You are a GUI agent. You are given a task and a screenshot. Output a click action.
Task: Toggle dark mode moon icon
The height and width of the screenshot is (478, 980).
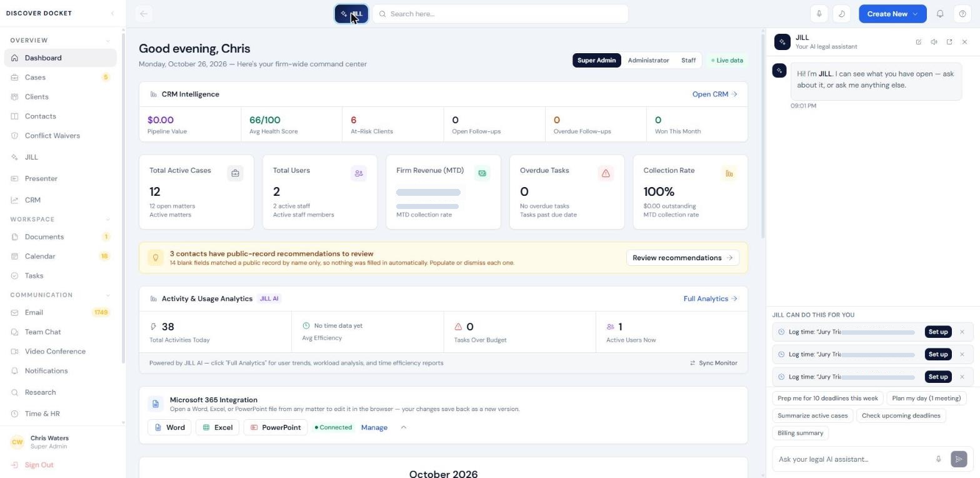click(842, 14)
